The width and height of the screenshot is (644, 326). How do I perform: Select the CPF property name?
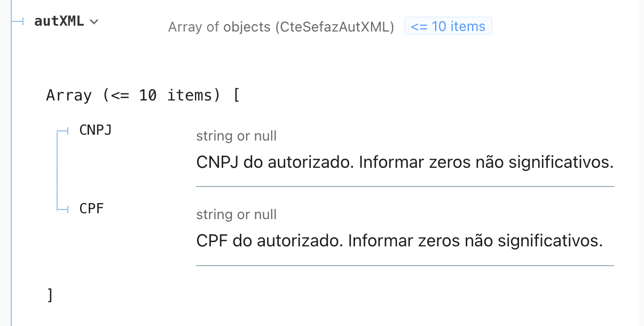click(x=91, y=208)
